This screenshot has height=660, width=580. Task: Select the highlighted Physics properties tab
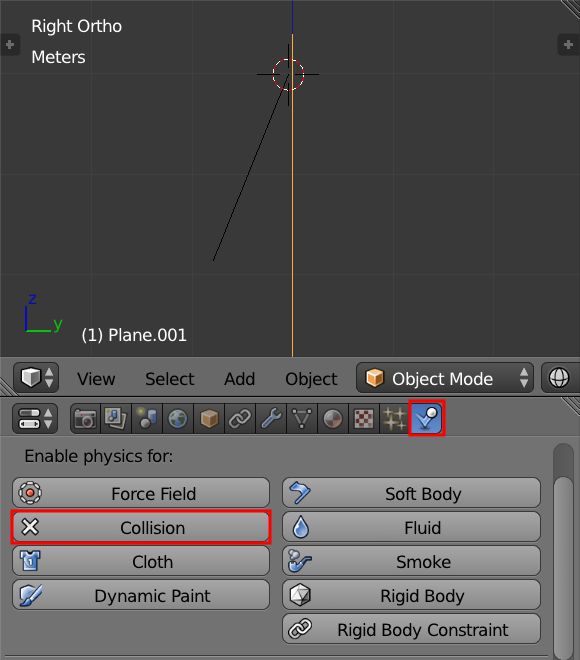click(426, 418)
